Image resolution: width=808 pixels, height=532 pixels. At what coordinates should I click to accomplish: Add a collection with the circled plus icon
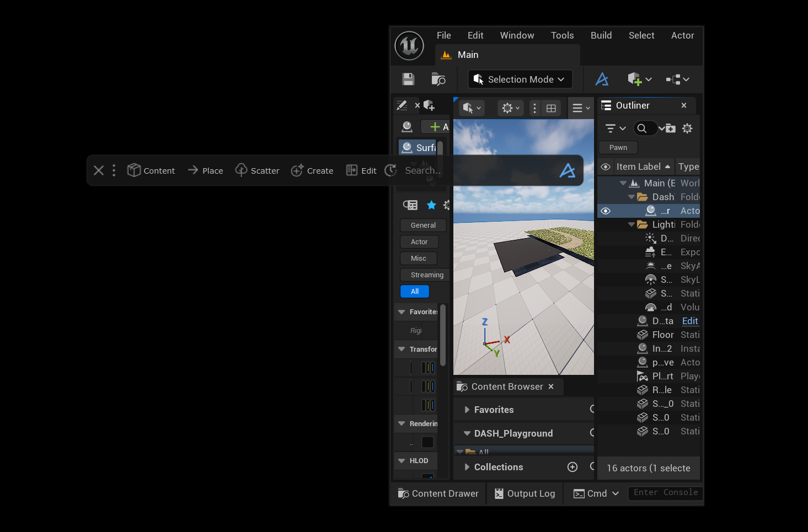point(572,467)
